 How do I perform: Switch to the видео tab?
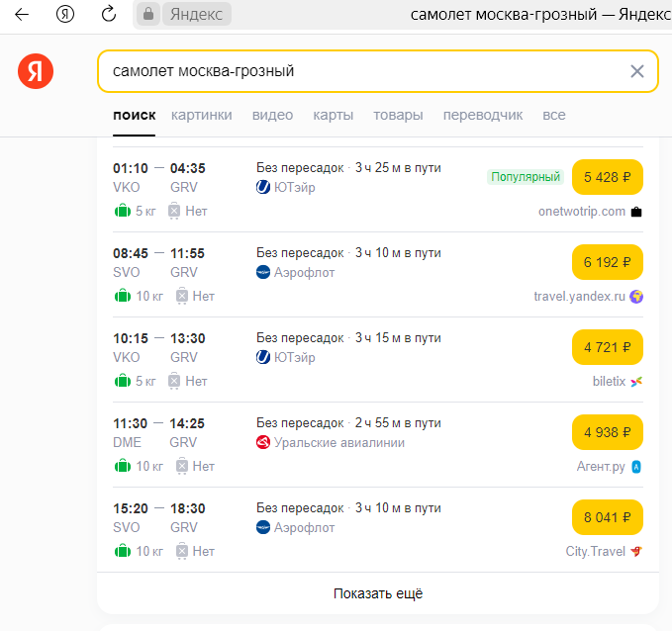[x=272, y=115]
